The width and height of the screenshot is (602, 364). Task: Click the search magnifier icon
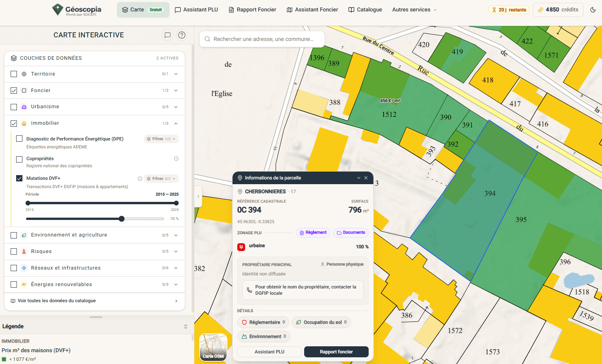tap(207, 39)
